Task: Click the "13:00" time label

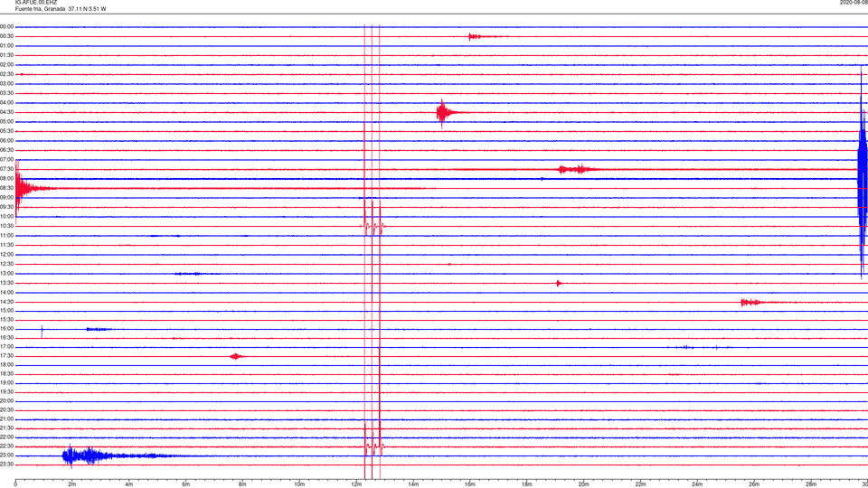Action: [x=6, y=273]
